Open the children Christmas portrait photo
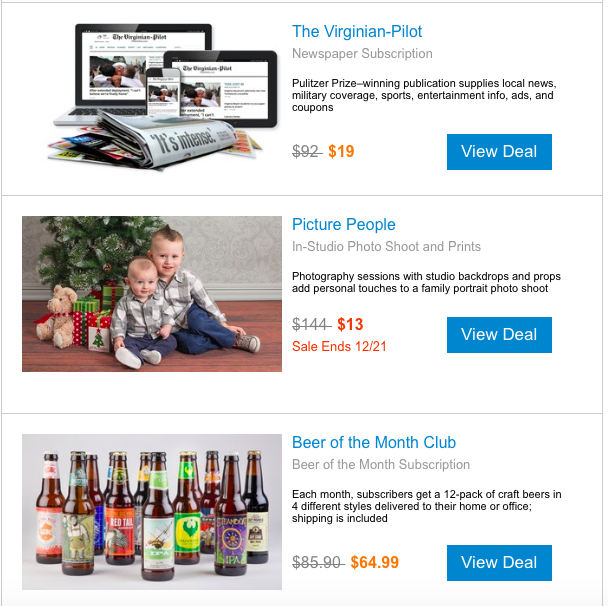The height and width of the screenshot is (606, 608). coord(152,294)
